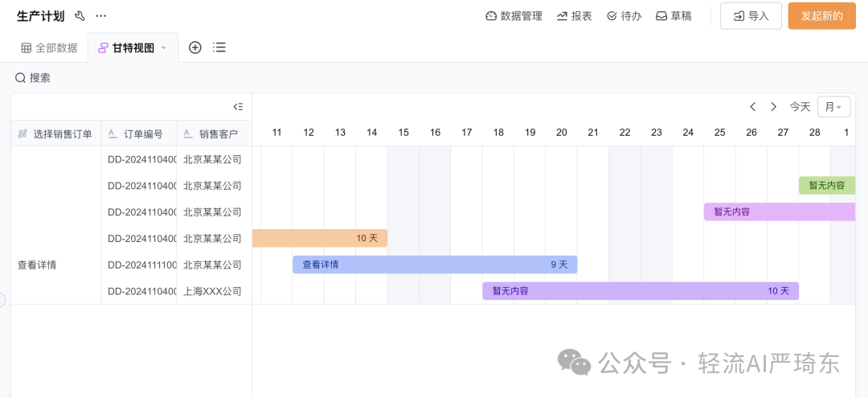The height and width of the screenshot is (398, 868).
Task: Open the view list icon
Action: (x=219, y=47)
